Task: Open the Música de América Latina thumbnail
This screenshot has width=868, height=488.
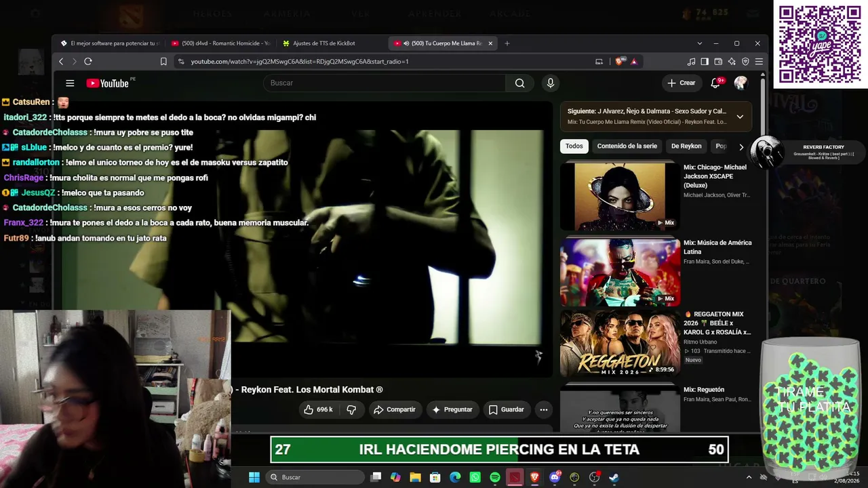Action: point(620,272)
